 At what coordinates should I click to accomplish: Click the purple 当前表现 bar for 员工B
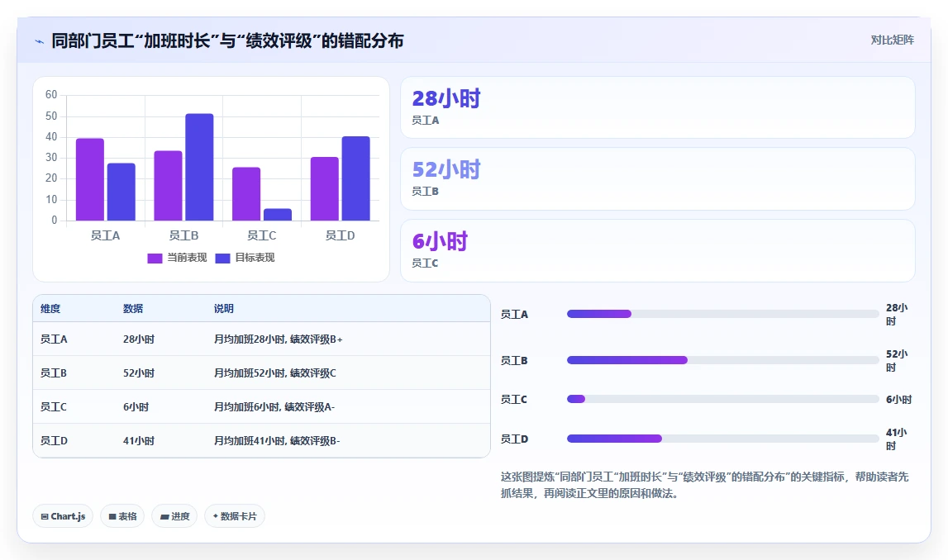(x=168, y=186)
